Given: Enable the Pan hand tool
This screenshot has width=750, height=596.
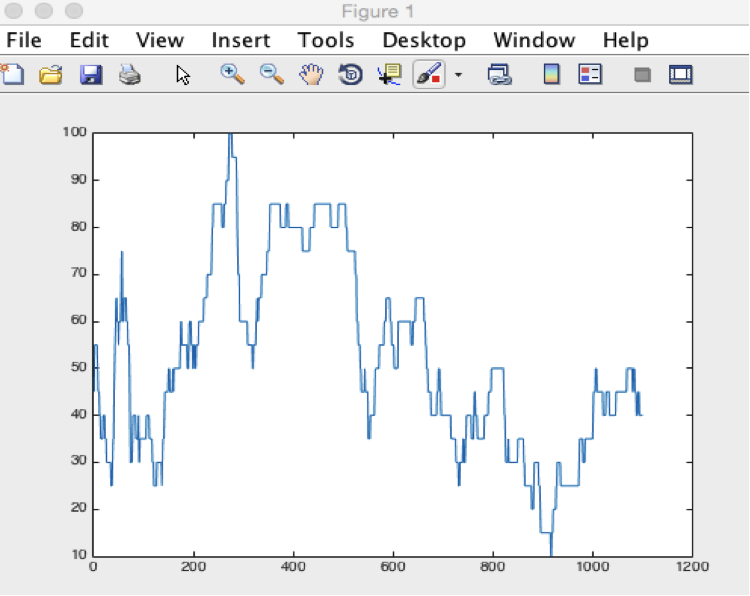Looking at the screenshot, I should (x=312, y=74).
